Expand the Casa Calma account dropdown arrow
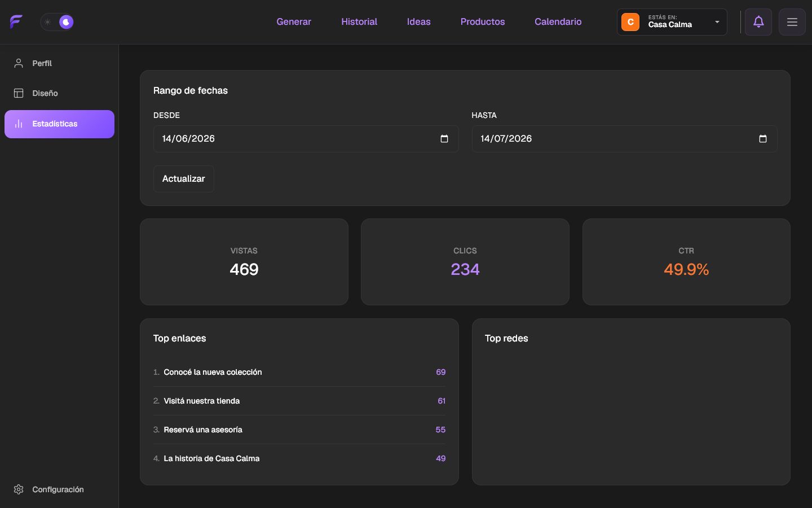 click(x=717, y=22)
